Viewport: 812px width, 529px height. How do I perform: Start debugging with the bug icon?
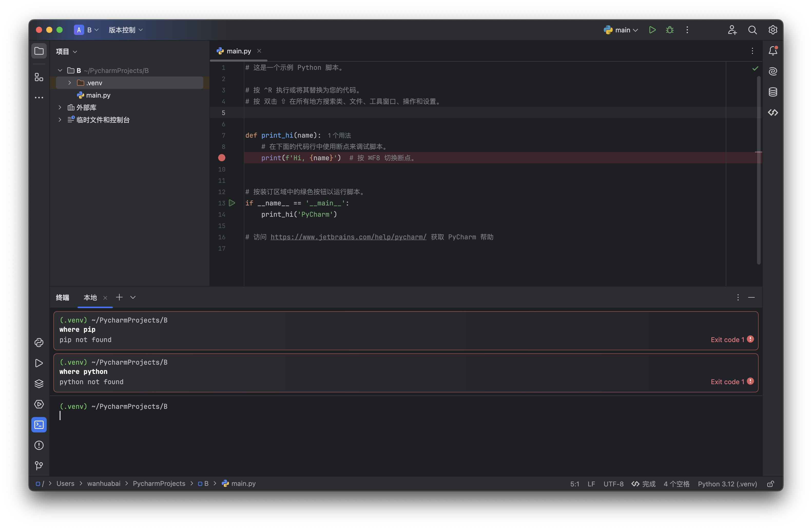[x=669, y=30]
